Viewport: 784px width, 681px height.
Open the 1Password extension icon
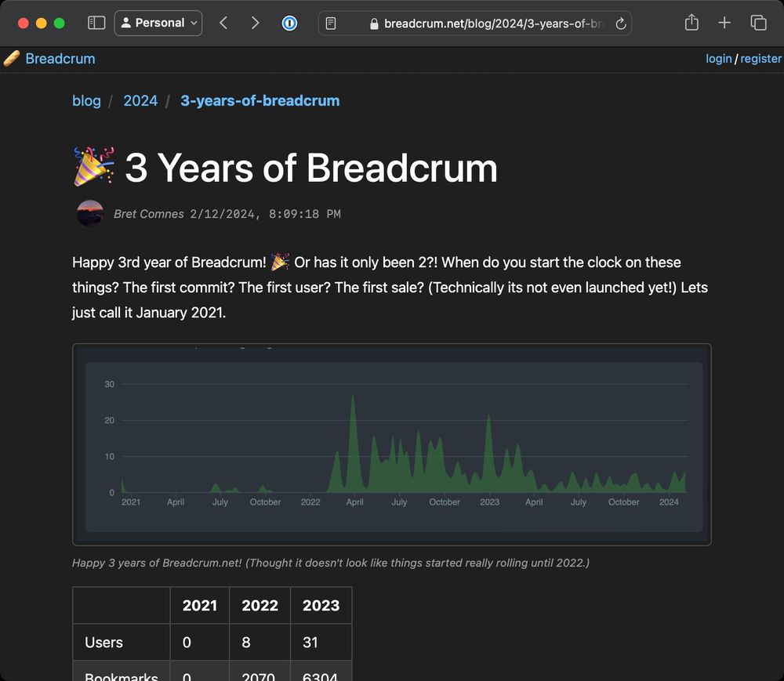289,23
